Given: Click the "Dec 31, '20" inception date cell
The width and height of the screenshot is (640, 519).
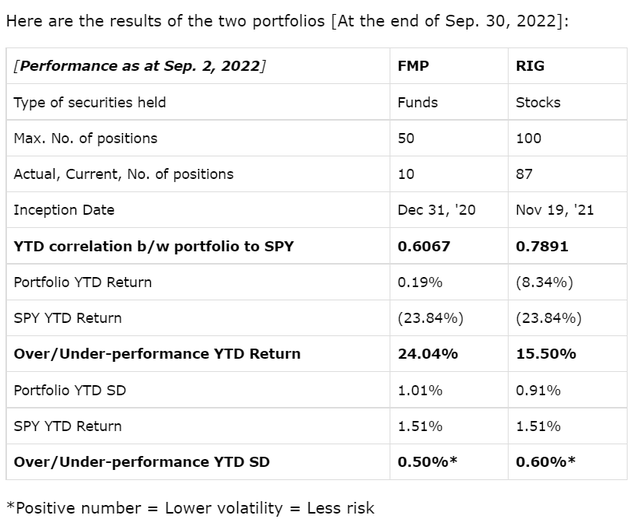Looking at the screenshot, I should (434, 210).
